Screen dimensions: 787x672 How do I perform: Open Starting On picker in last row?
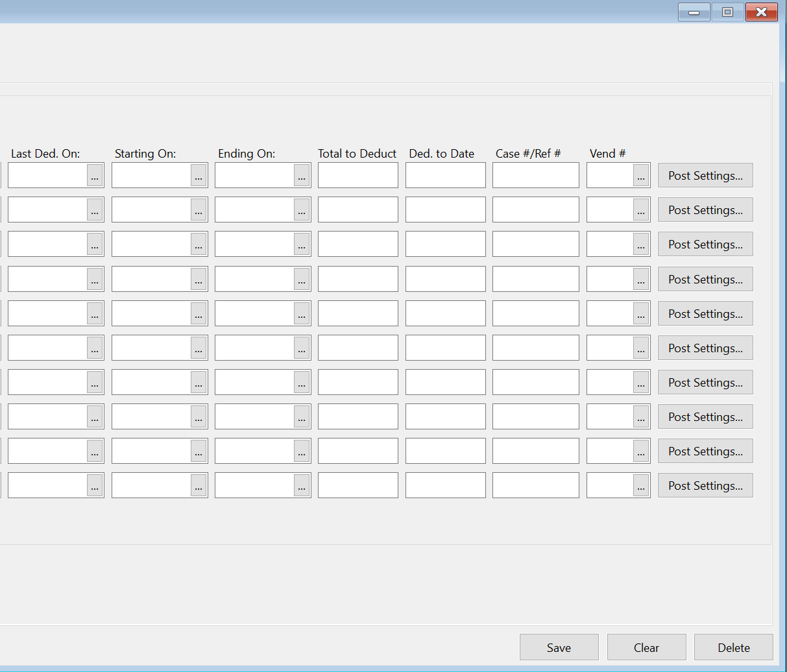pyautogui.click(x=199, y=486)
